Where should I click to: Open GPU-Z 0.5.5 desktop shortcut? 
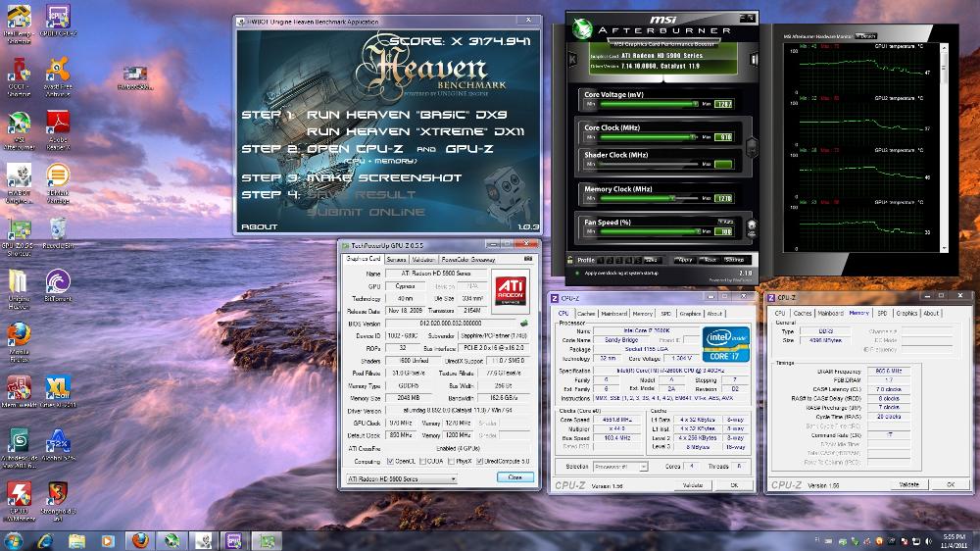(19, 236)
